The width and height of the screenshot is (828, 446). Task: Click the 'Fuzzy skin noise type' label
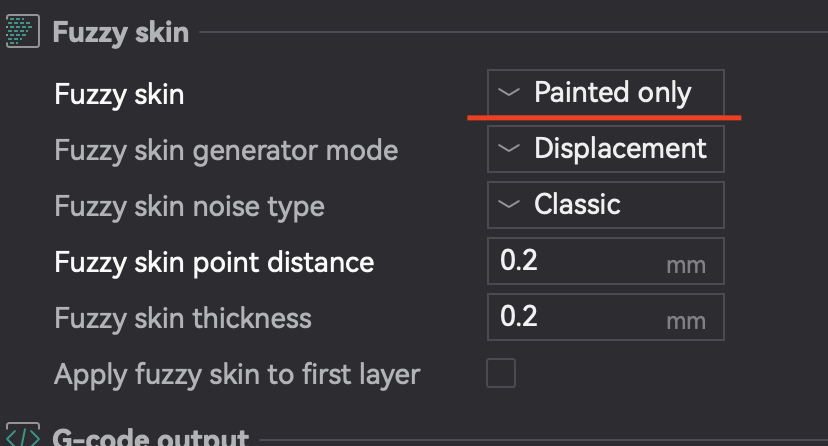click(189, 206)
